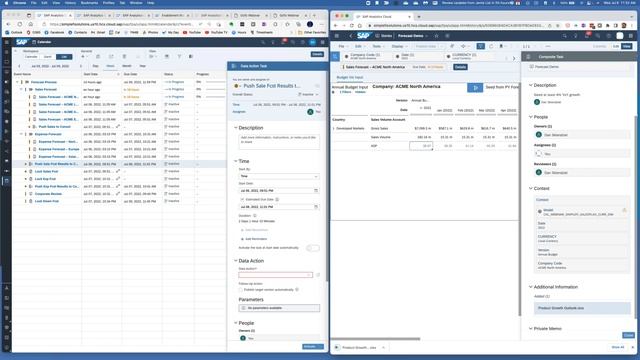Open the Start By dropdown showing Time
640x360 pixels.
279,176
